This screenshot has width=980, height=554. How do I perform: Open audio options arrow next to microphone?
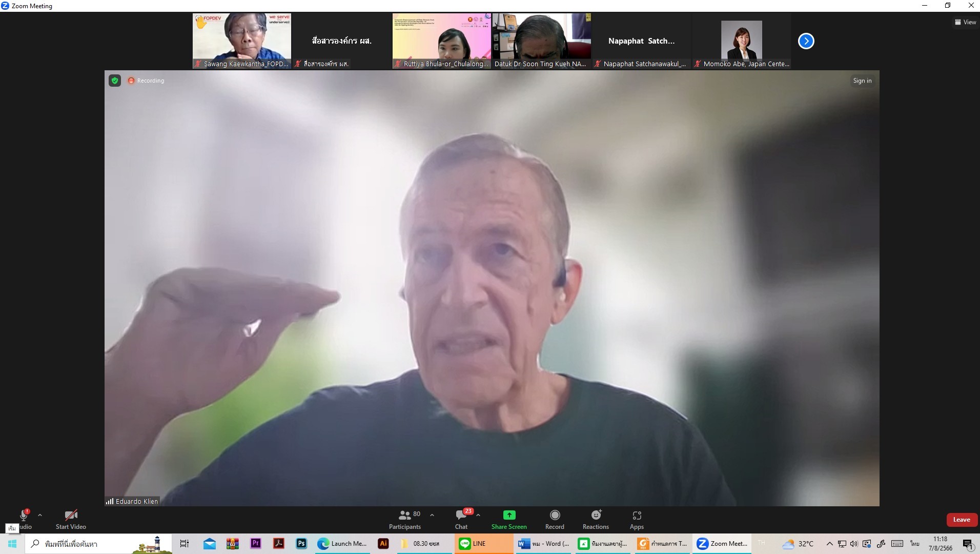tap(40, 515)
